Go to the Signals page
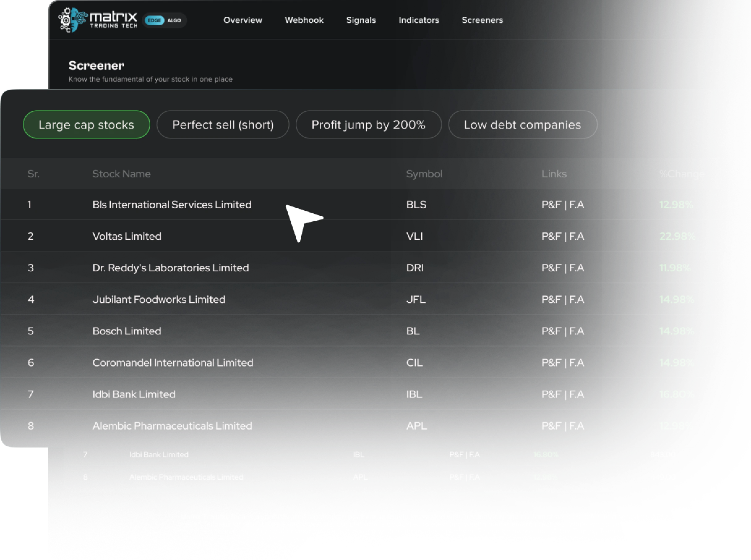Screen dimensions: 751x560 tap(361, 20)
